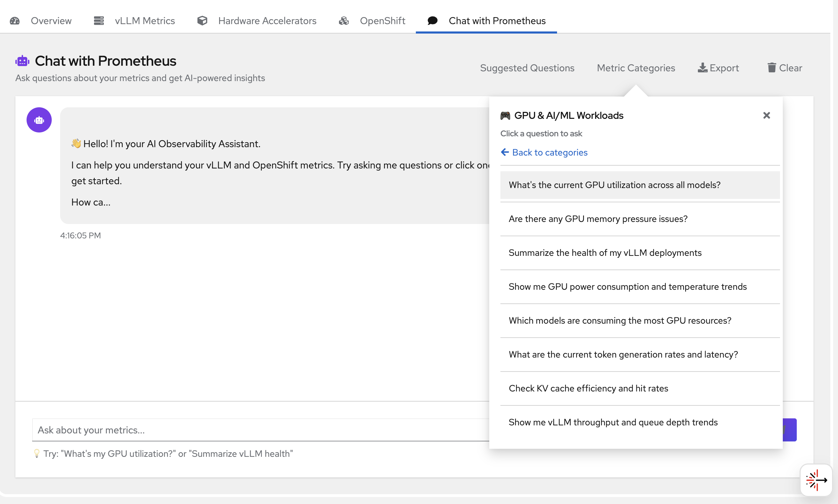Viewport: 838px width, 504px height.
Task: Open the Suggested Questions panel
Action: [527, 68]
